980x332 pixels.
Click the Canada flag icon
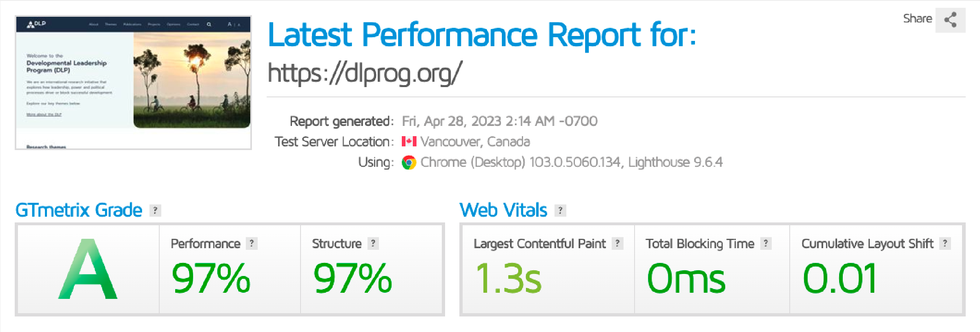tap(409, 141)
